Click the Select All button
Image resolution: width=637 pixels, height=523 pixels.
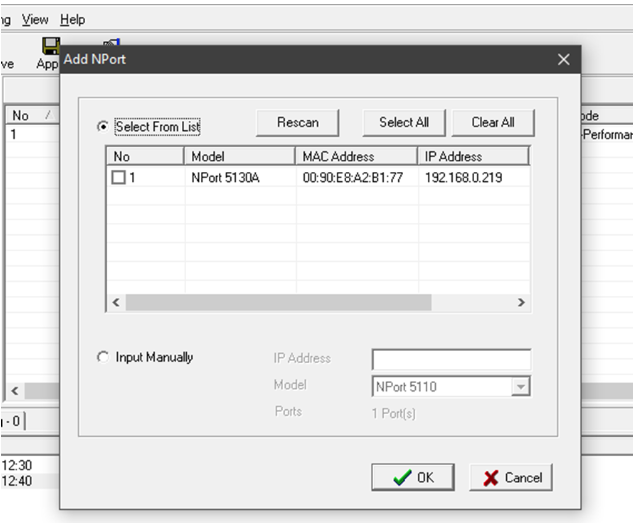404,122
